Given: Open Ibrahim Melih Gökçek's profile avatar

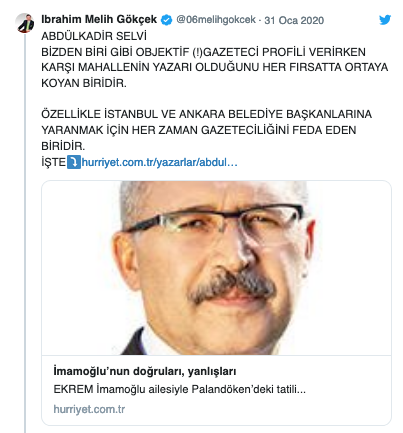Looking at the screenshot, I should [25, 23].
